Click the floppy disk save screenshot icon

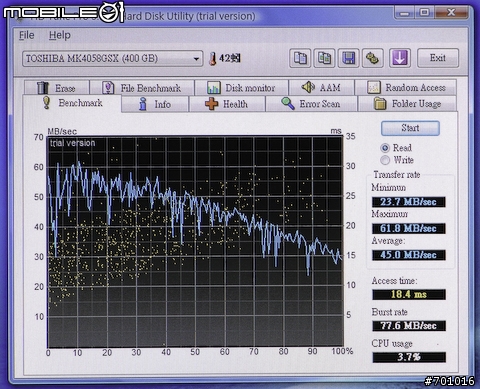[348, 58]
